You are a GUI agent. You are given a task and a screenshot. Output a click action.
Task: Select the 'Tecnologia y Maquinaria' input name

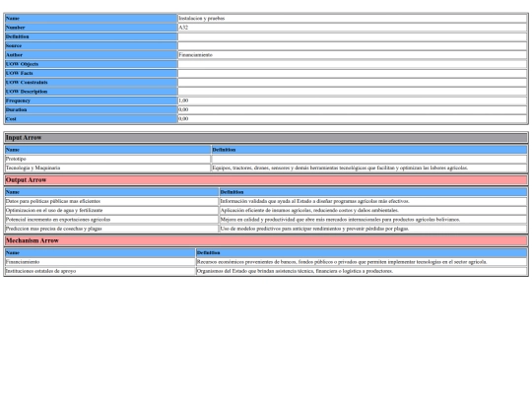point(33,167)
